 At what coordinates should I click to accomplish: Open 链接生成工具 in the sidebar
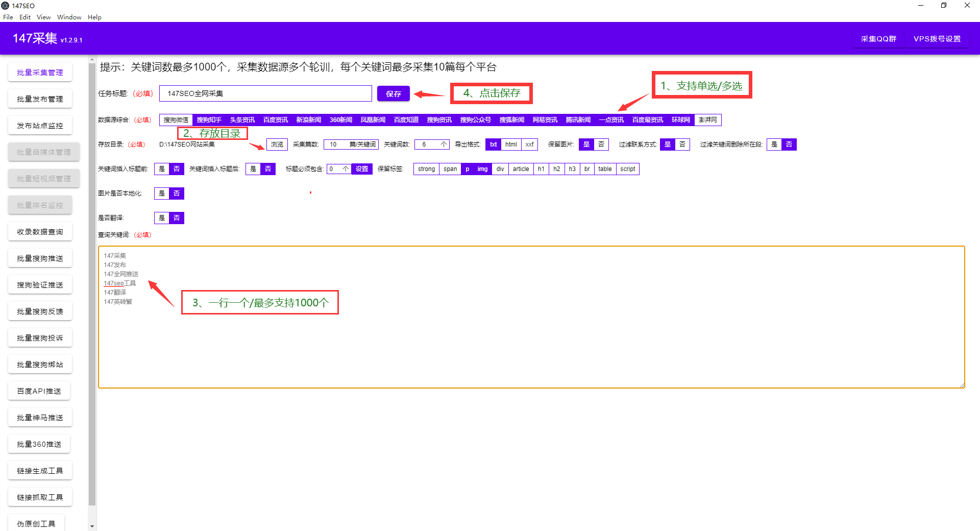click(x=40, y=471)
